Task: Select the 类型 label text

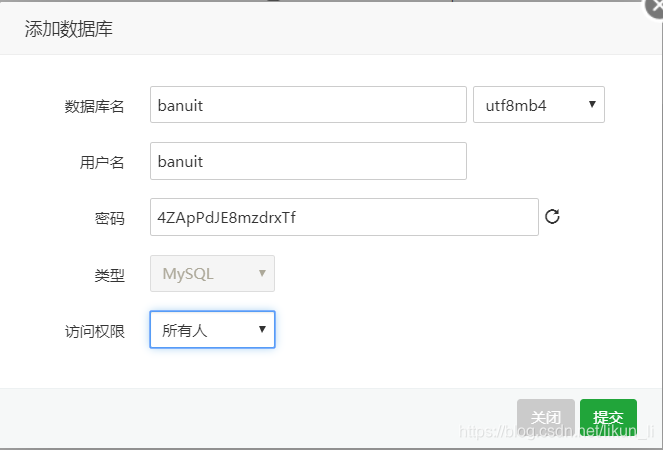Action: tap(110, 275)
